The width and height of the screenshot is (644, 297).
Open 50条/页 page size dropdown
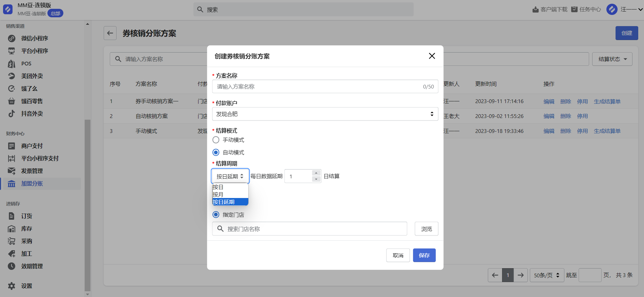pos(547,275)
